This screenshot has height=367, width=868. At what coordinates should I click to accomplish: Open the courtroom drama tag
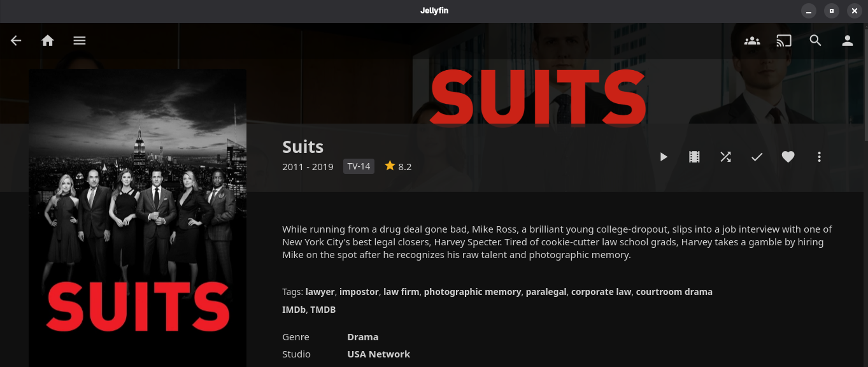click(x=674, y=292)
